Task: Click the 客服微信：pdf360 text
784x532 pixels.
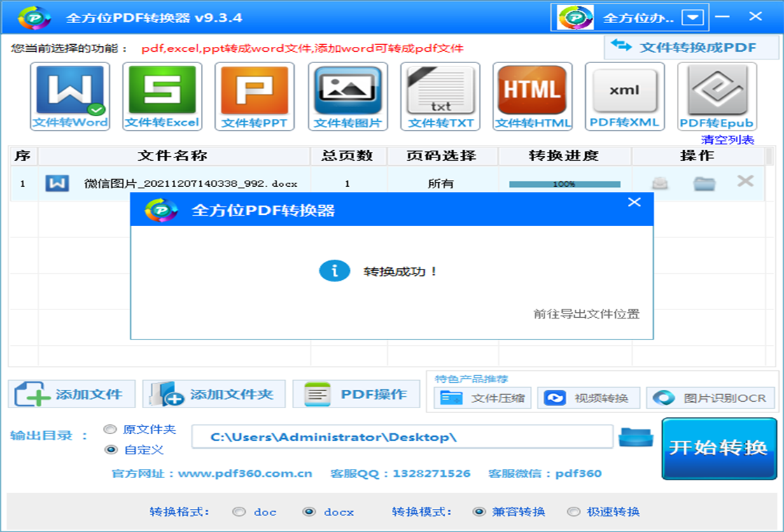Action: pos(545,473)
